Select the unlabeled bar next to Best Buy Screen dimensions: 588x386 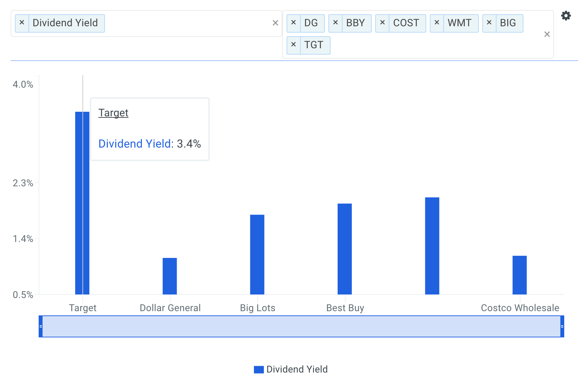(x=432, y=246)
